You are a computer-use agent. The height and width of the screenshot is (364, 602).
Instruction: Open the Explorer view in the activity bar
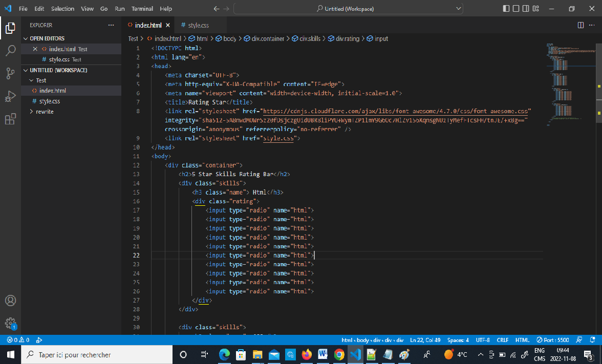click(10, 28)
